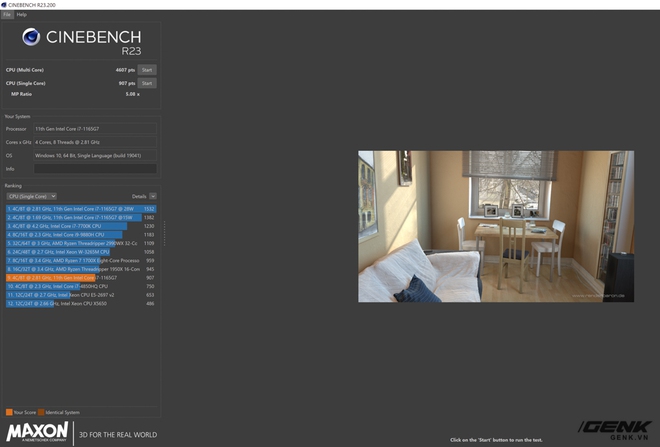Select the Ryzen 7 1700X ranking row
Viewport: 660px width, 447px height.
pos(81,261)
